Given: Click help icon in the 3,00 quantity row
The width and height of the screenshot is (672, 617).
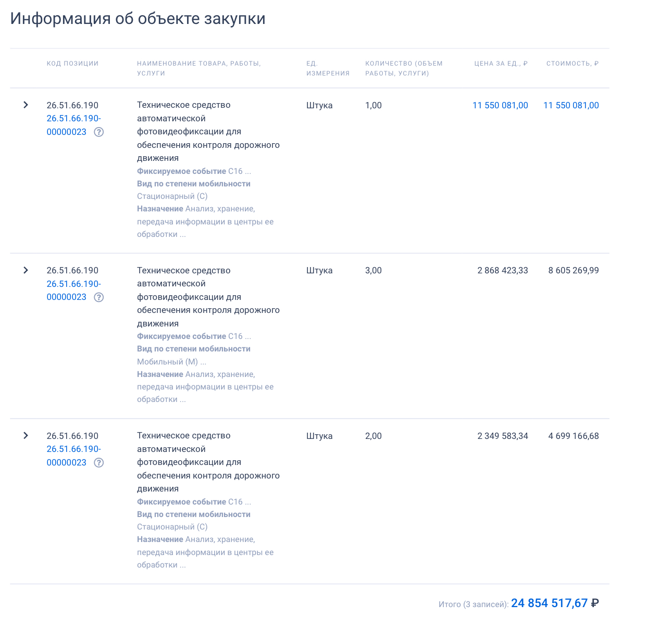Looking at the screenshot, I should (x=98, y=297).
